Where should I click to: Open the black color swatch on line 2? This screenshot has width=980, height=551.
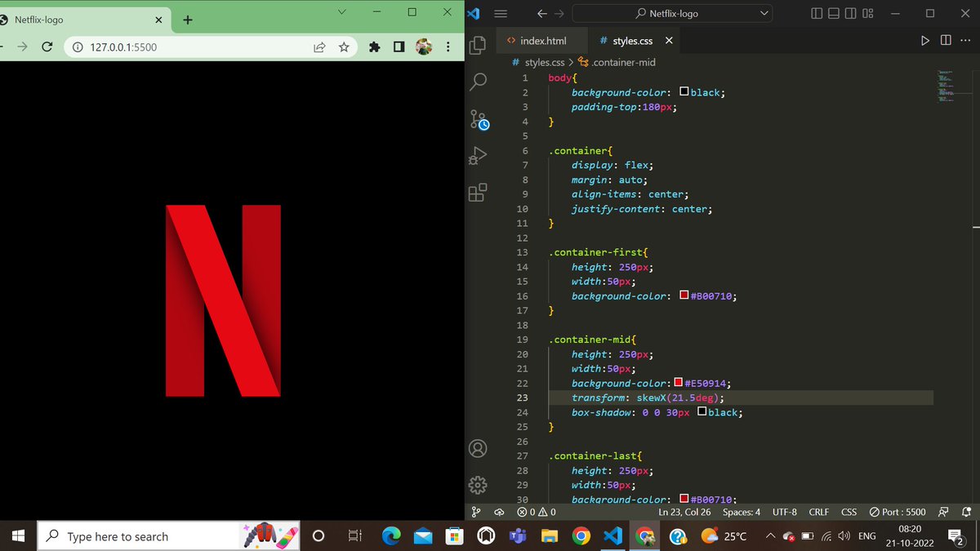click(x=684, y=92)
